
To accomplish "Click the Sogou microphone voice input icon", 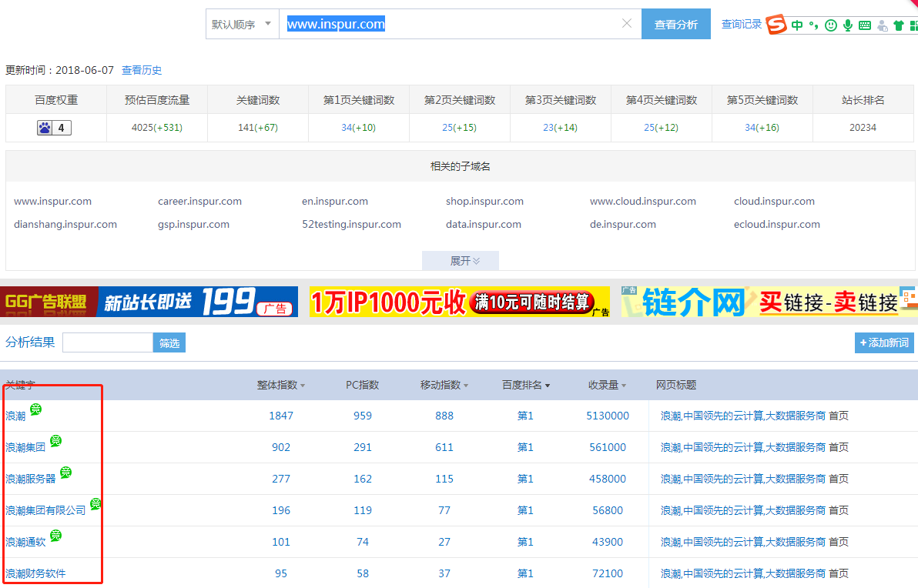I will 848,25.
